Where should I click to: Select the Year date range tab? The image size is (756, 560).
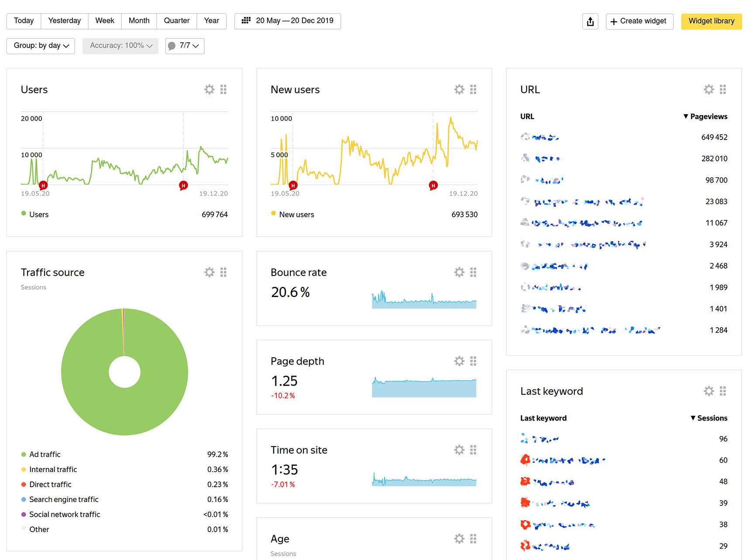(x=211, y=20)
